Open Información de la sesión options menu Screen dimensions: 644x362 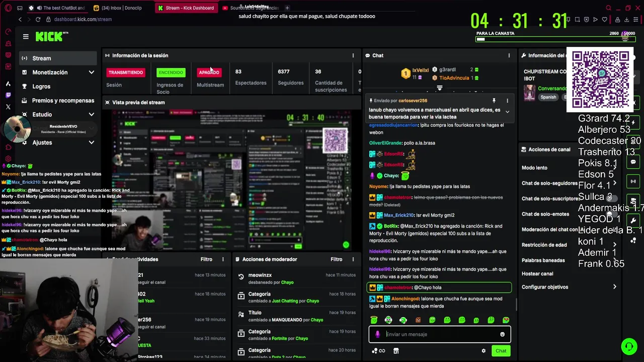click(x=353, y=55)
